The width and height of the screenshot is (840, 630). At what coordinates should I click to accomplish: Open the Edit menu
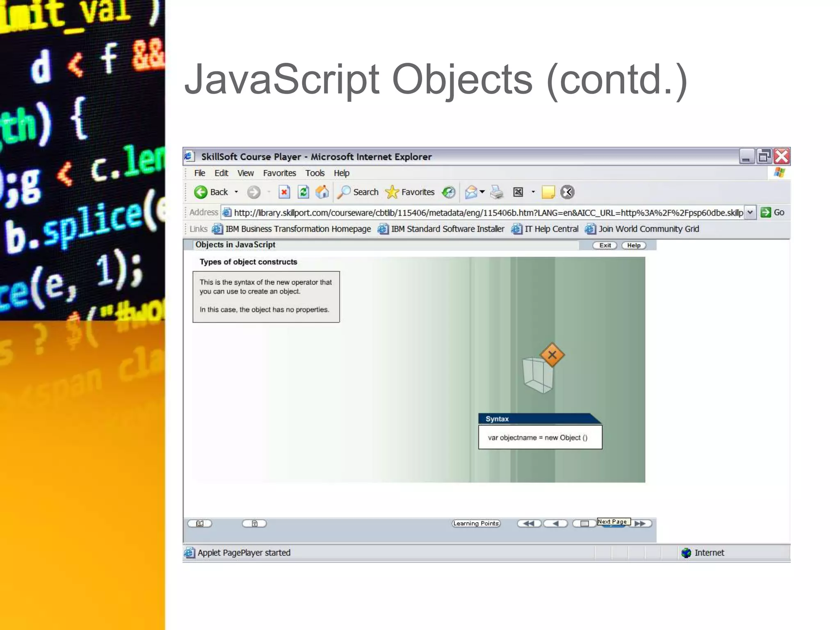click(221, 173)
